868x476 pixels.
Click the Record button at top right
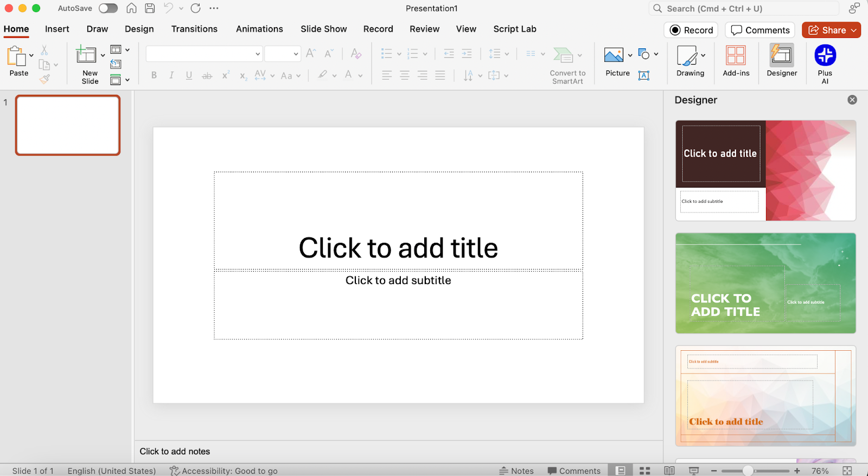click(691, 30)
